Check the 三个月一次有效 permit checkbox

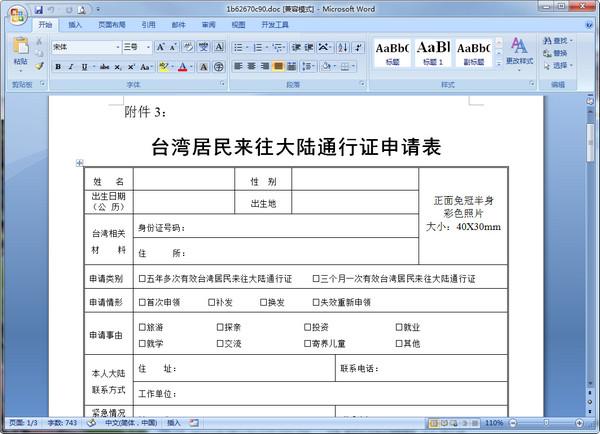point(316,279)
